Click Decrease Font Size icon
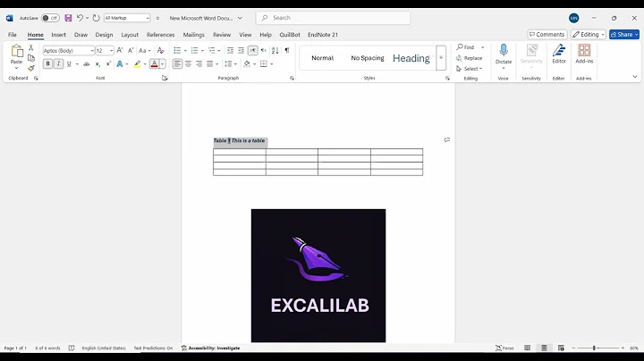644x361 pixels. [131, 50]
